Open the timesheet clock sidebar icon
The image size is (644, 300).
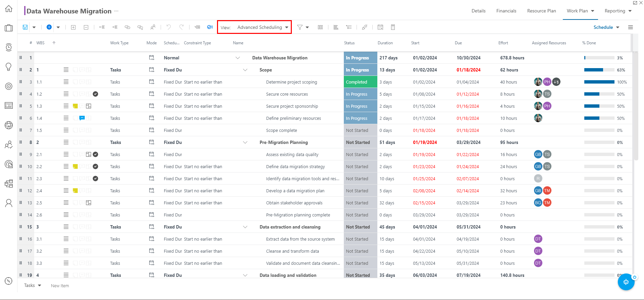coord(9,47)
